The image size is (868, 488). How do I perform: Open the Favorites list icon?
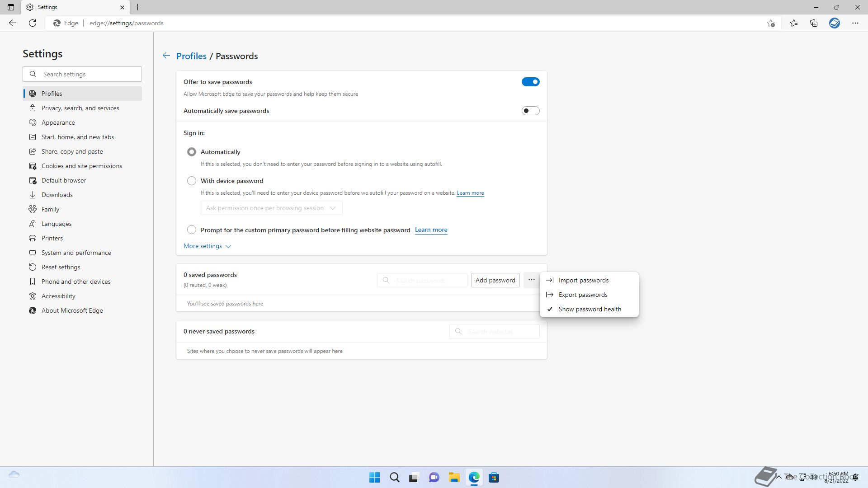pyautogui.click(x=794, y=23)
